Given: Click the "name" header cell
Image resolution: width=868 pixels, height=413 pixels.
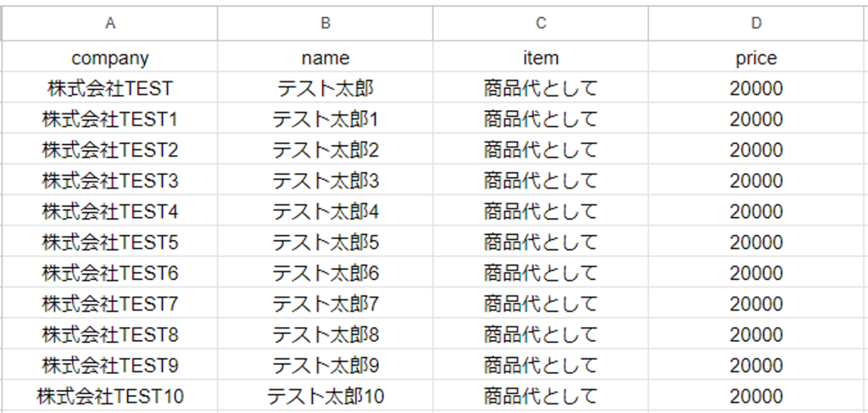Looking at the screenshot, I should point(325,58).
